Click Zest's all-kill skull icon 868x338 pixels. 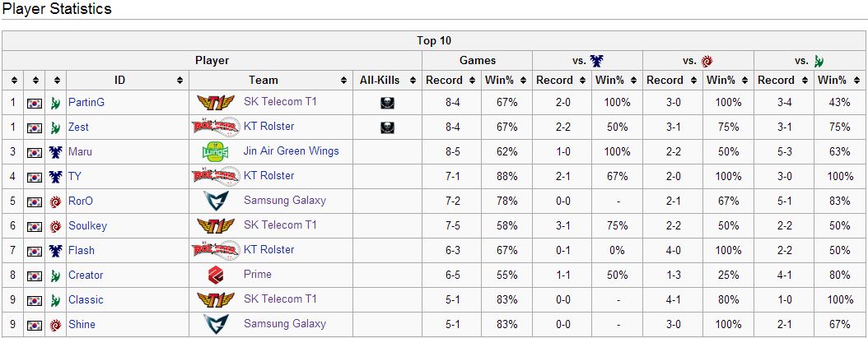pos(387,127)
